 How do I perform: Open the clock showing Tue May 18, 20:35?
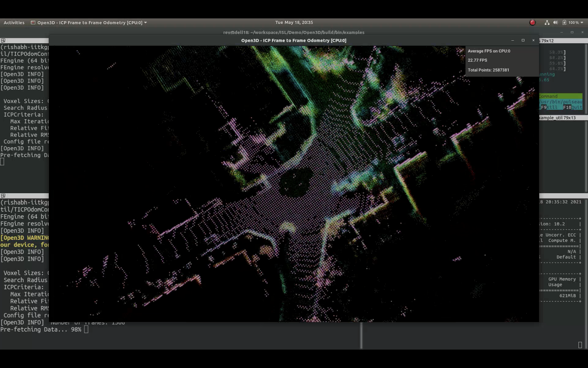point(294,22)
